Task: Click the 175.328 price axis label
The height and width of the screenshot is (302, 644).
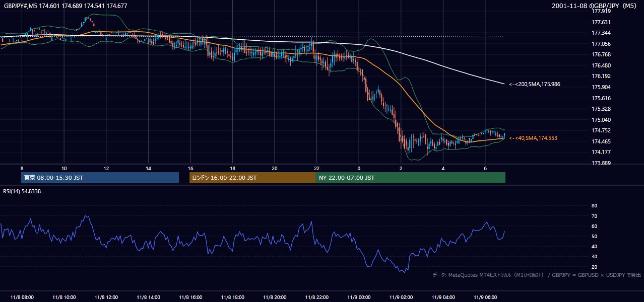Action: click(x=601, y=109)
